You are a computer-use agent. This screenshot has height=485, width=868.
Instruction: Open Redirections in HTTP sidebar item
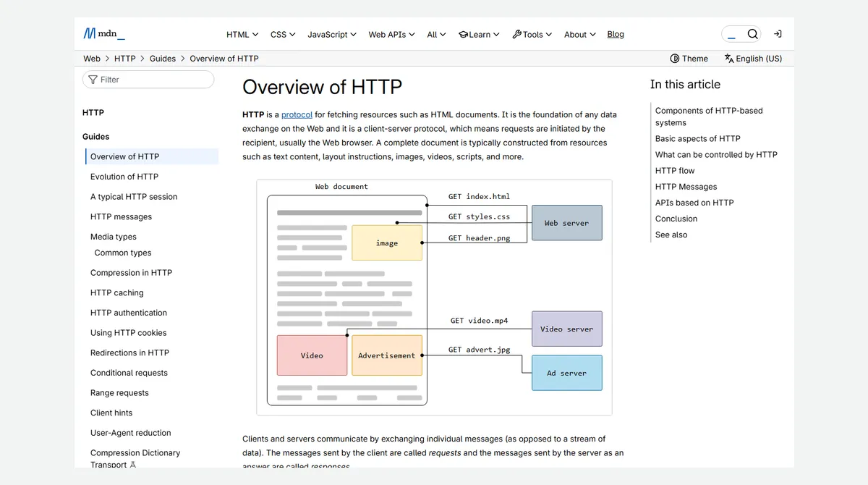[129, 353]
